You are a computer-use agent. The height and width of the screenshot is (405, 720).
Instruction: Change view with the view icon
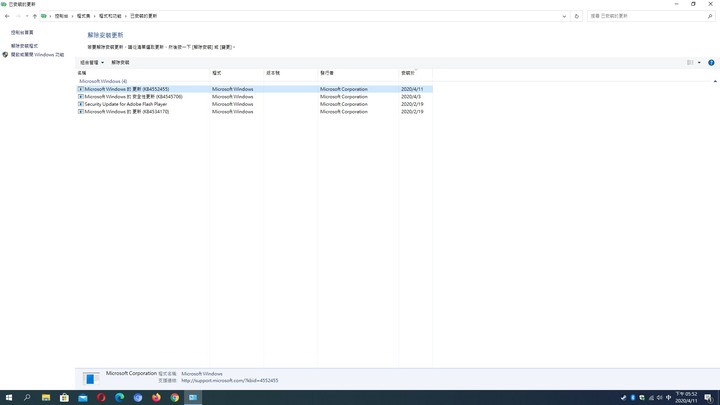[690, 62]
